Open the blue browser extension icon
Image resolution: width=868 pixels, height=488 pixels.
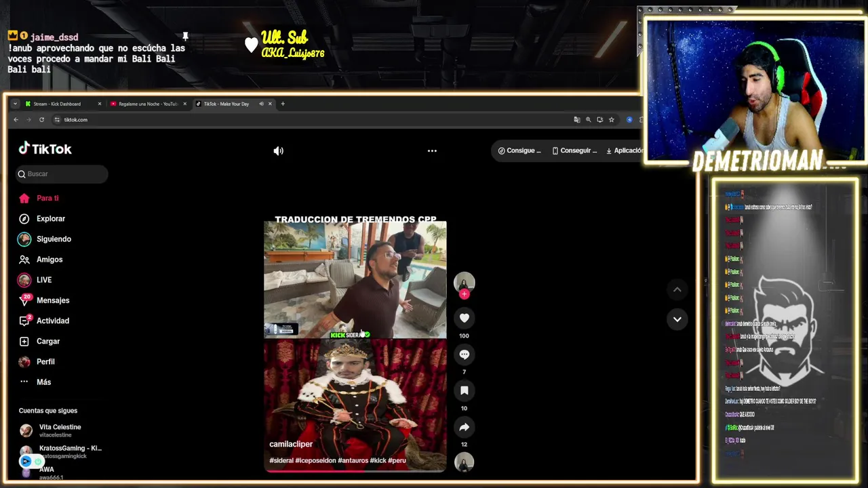click(629, 119)
